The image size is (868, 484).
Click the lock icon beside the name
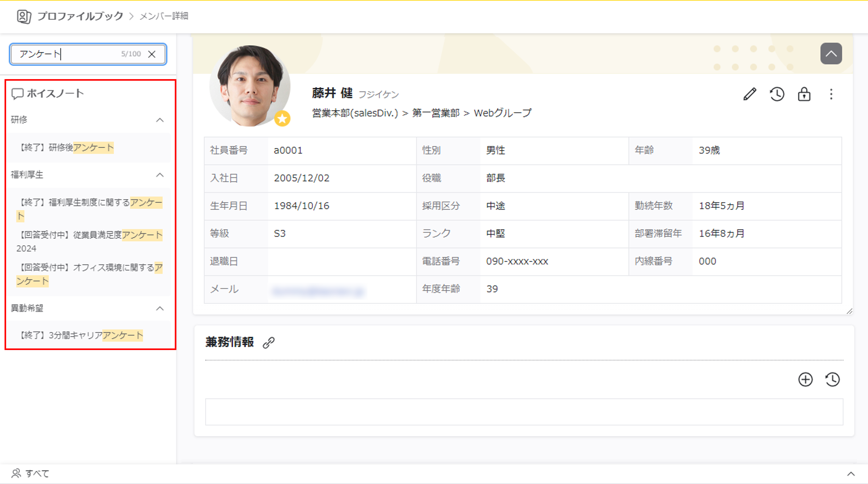pos(804,94)
